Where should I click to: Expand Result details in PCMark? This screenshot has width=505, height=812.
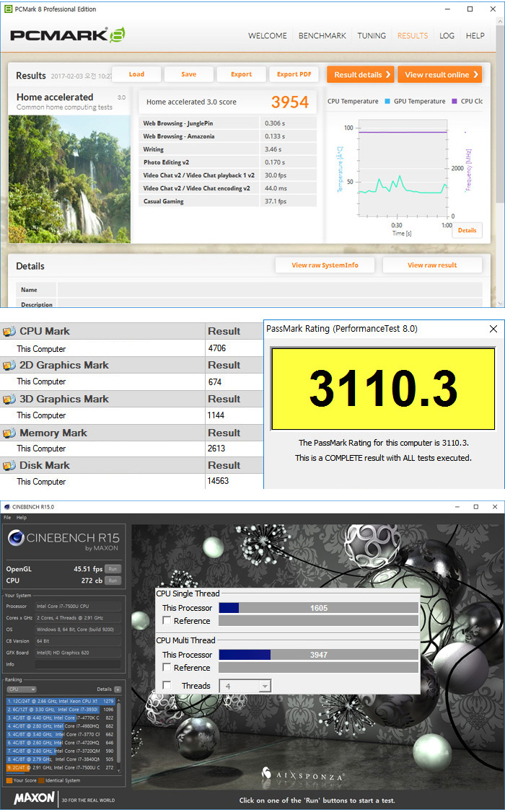362,74
